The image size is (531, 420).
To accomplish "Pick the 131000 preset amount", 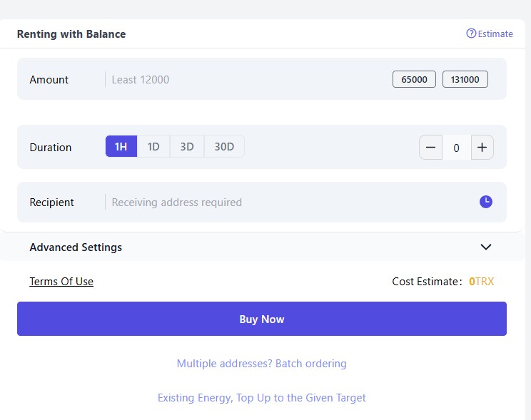I will click(465, 80).
